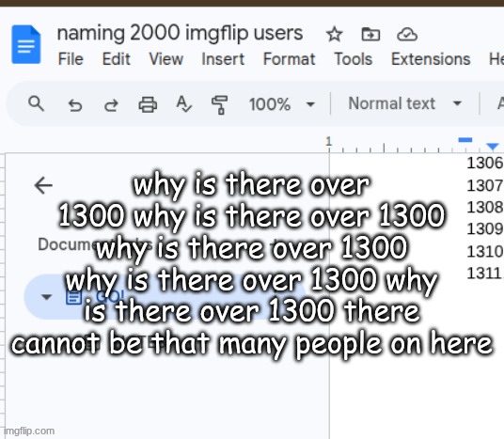504x439 pixels.
Task: Move the document to a folder
Action: click(370, 35)
